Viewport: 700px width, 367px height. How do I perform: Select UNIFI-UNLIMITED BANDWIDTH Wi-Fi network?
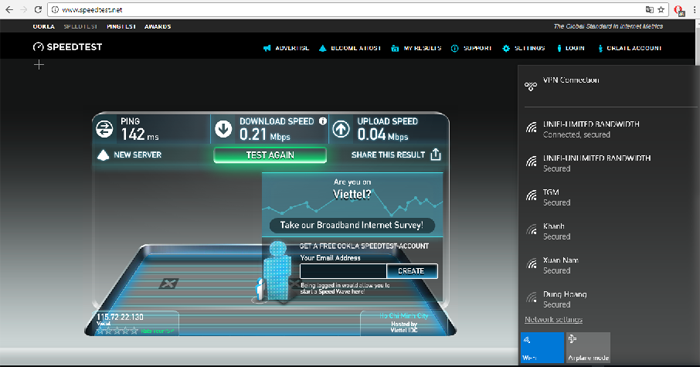pos(608,163)
